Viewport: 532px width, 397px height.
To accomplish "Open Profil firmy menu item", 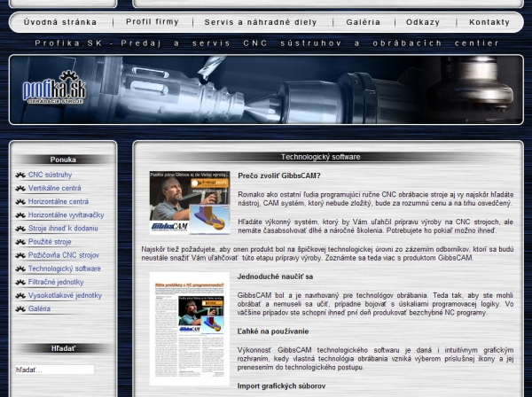I will (153, 21).
